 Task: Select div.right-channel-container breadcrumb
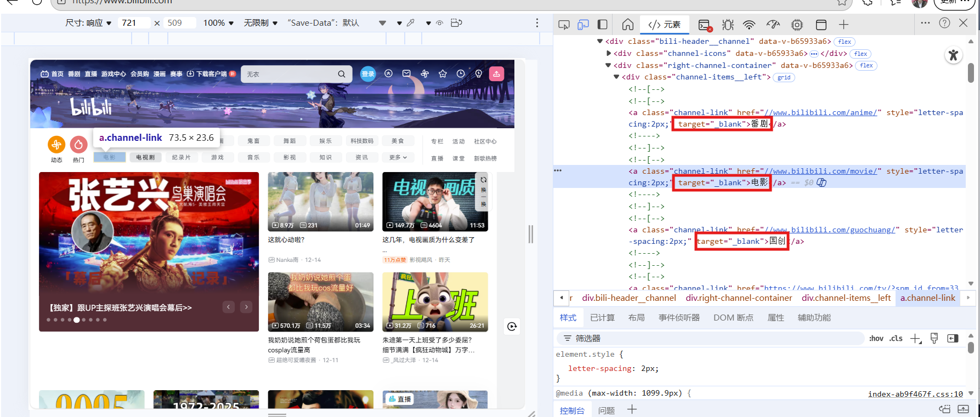739,298
